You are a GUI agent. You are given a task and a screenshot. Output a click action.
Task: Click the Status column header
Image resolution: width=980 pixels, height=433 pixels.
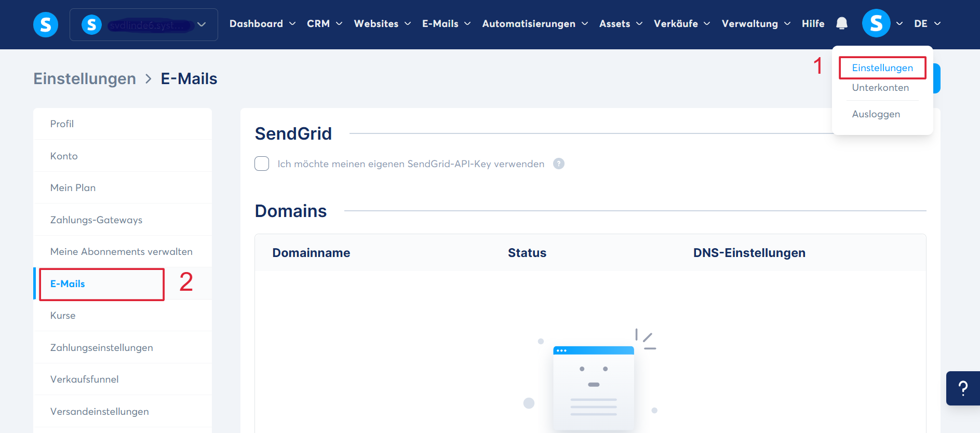point(527,253)
